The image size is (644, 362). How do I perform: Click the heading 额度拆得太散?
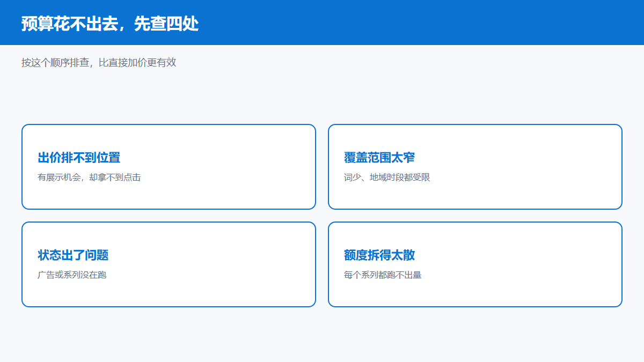pos(379,255)
